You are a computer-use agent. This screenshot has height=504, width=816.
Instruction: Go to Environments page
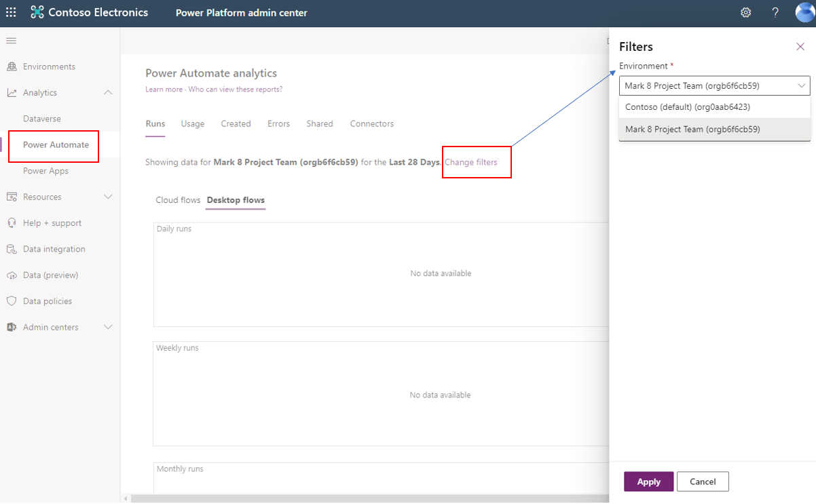coord(49,66)
